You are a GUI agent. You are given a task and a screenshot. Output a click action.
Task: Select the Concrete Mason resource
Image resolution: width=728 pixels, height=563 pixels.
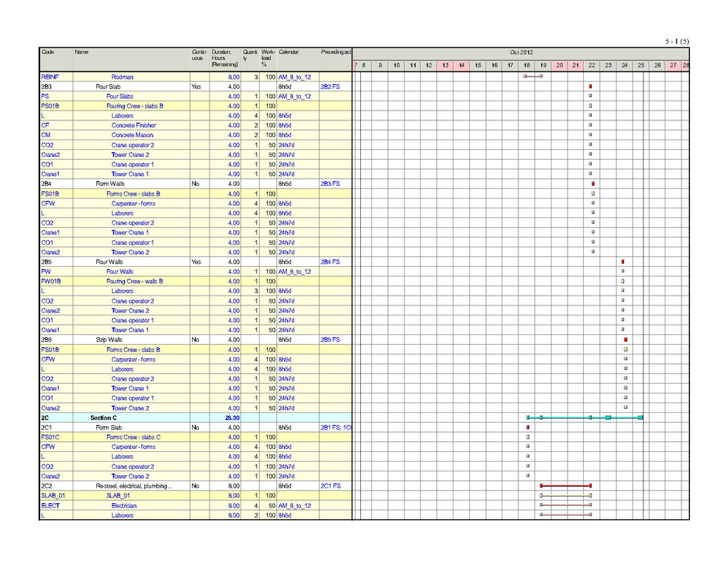click(132, 135)
